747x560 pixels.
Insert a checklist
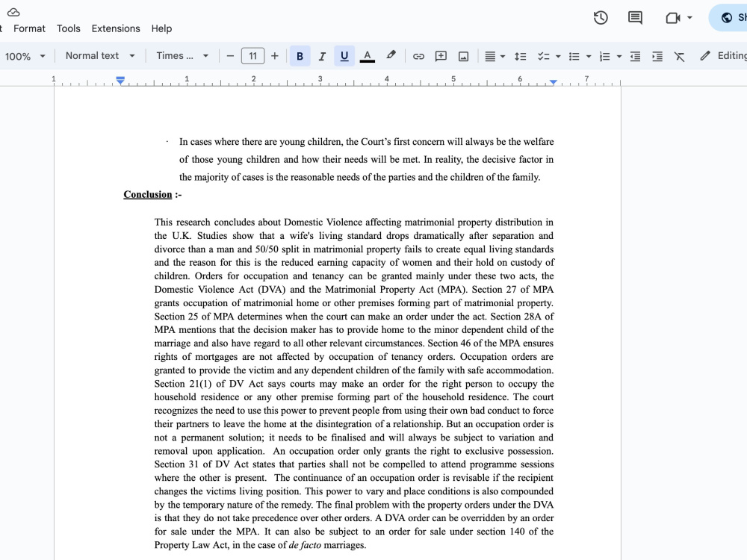pyautogui.click(x=543, y=56)
